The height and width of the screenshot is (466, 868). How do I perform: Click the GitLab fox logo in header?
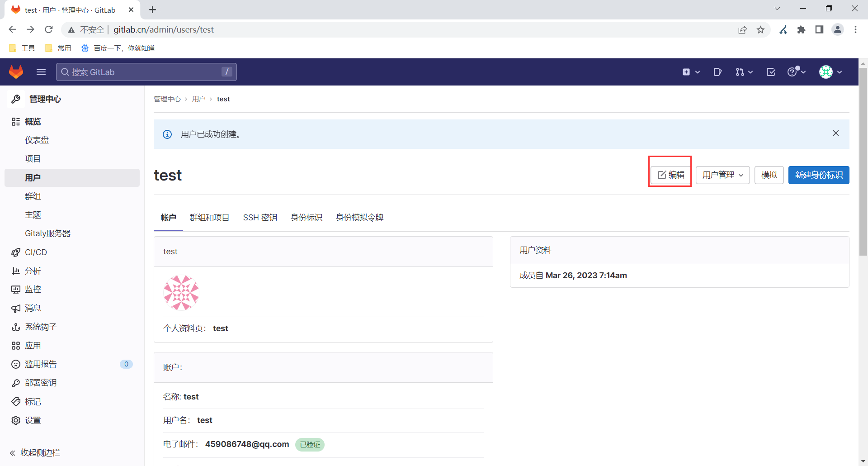(x=16, y=72)
